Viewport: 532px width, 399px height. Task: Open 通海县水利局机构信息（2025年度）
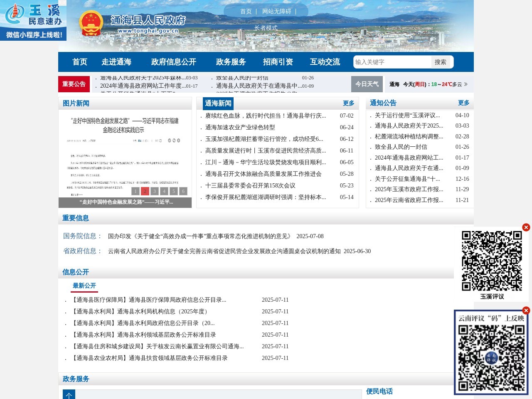141,311
